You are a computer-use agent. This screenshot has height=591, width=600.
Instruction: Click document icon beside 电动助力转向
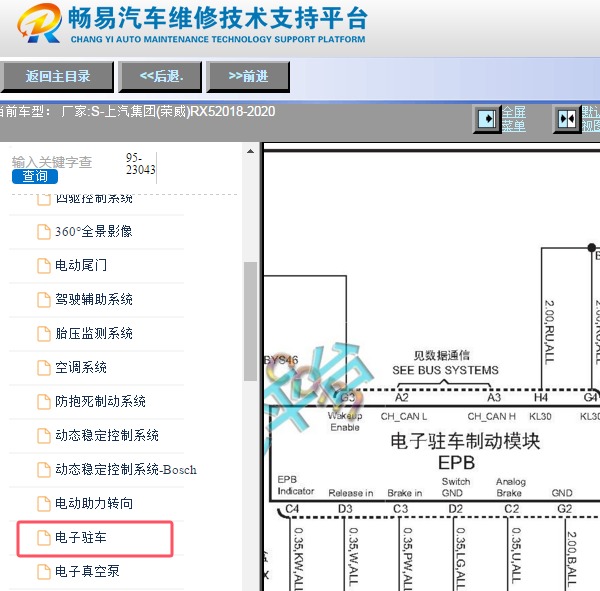44,504
